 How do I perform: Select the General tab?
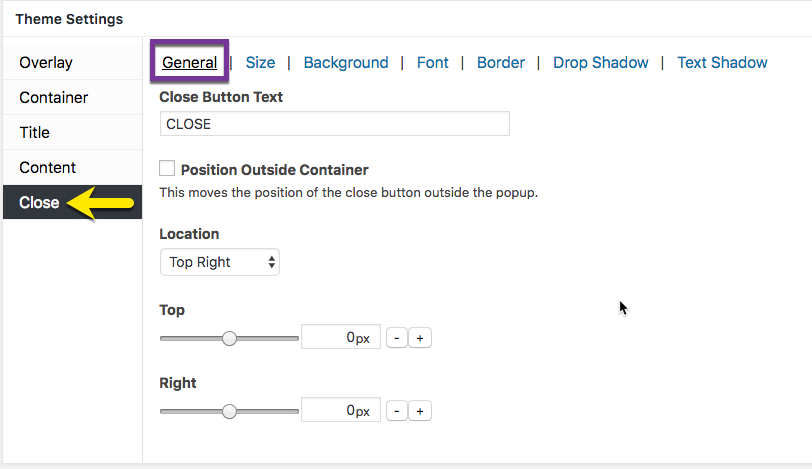[190, 62]
